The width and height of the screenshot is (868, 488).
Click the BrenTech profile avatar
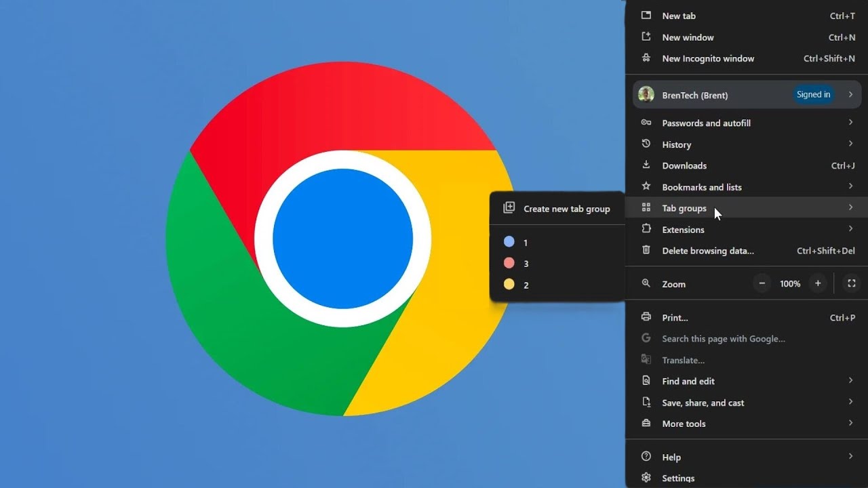click(646, 95)
